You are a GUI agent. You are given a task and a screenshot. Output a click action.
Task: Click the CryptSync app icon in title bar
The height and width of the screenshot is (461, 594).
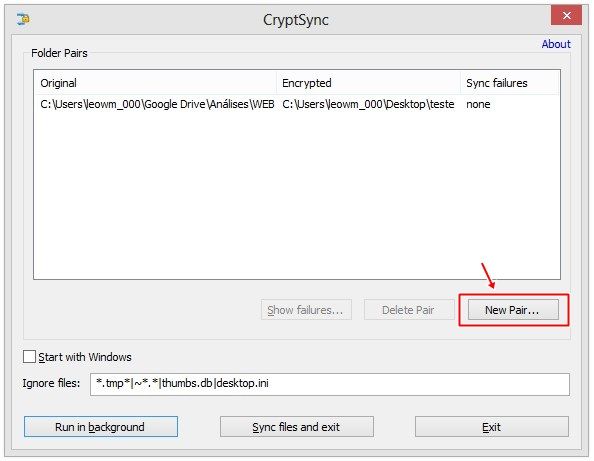[x=23, y=19]
